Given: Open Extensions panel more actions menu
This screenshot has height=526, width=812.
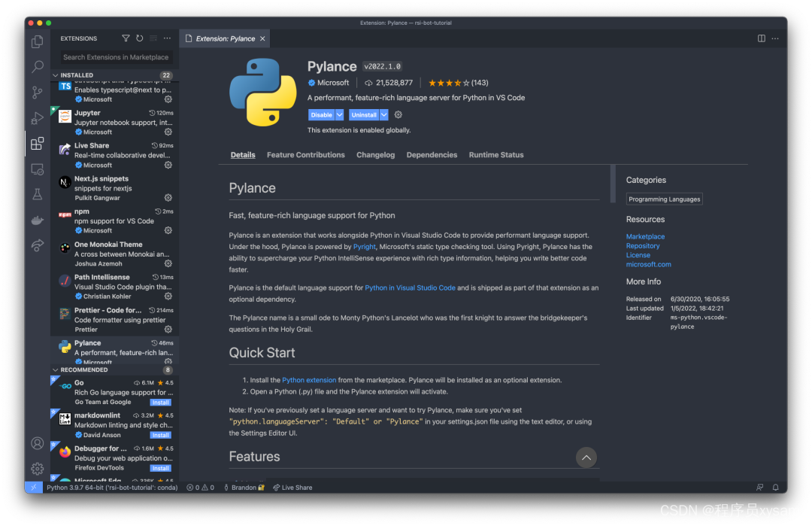Looking at the screenshot, I should (x=167, y=38).
